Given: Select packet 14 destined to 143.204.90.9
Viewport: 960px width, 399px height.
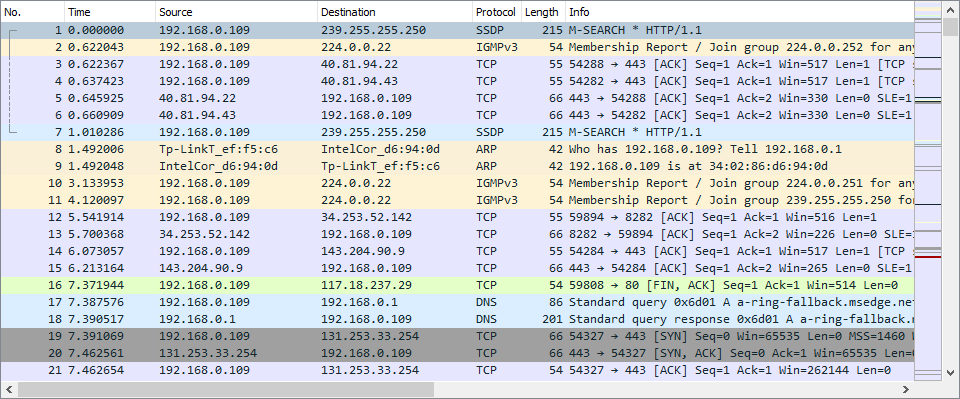Looking at the screenshot, I should pos(457,251).
